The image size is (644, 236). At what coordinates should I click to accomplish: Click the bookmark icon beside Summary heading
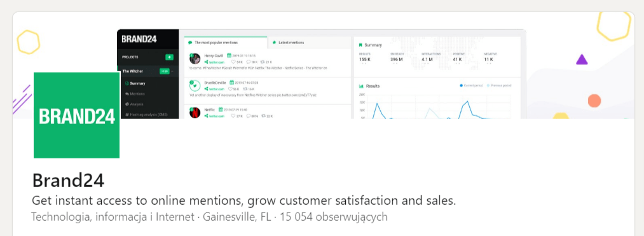pos(360,45)
